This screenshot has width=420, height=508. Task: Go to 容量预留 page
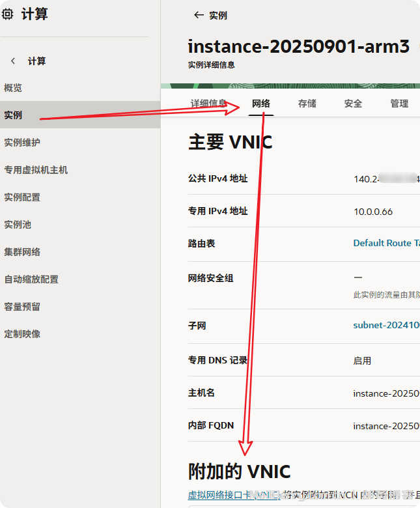coord(22,307)
